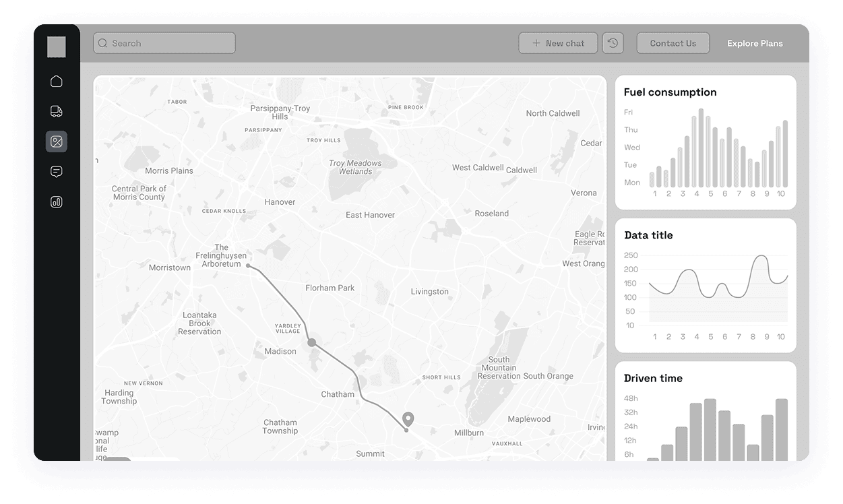Click the highlighted map navigation icon
This screenshot has width=843, height=504.
pyautogui.click(x=57, y=141)
